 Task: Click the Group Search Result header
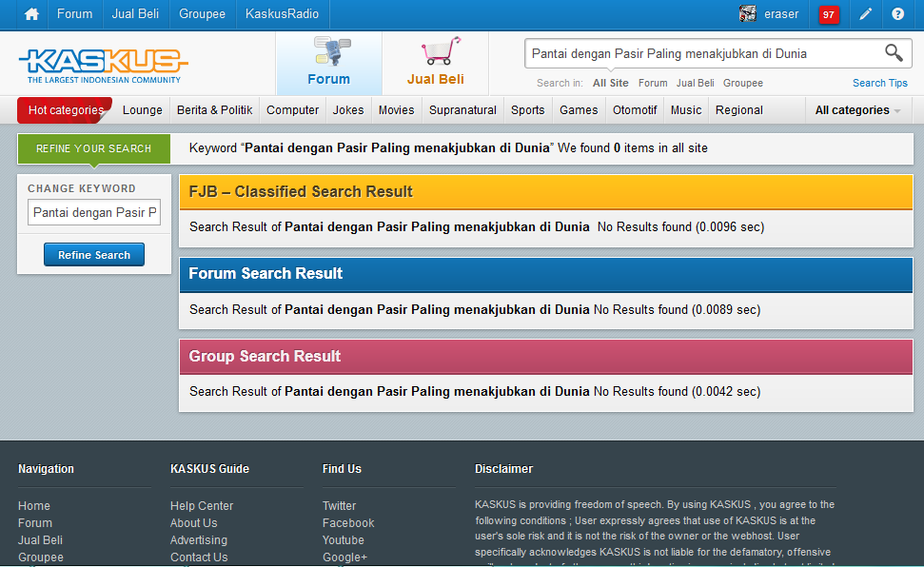pos(545,357)
